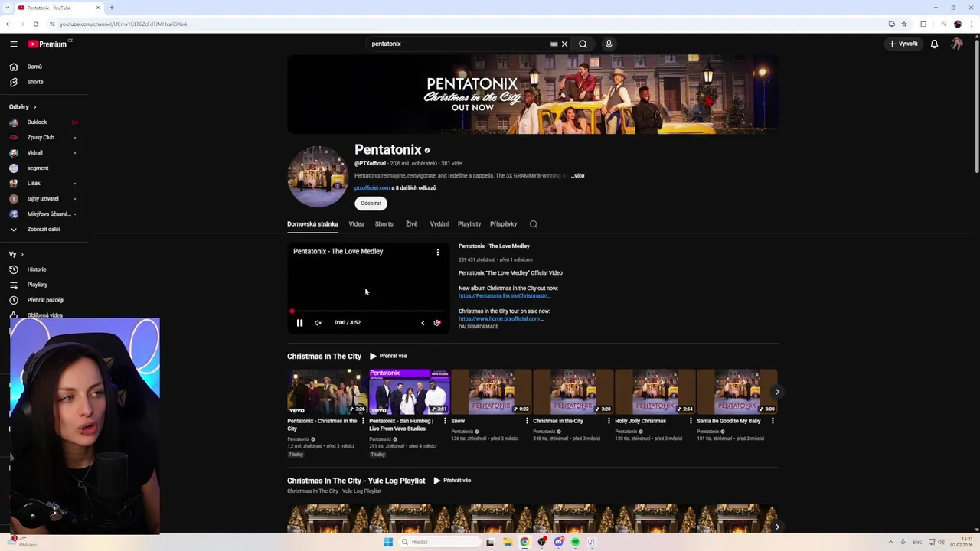Open options for Holly Jolly Christmas video
980x551 pixels.
point(691,421)
